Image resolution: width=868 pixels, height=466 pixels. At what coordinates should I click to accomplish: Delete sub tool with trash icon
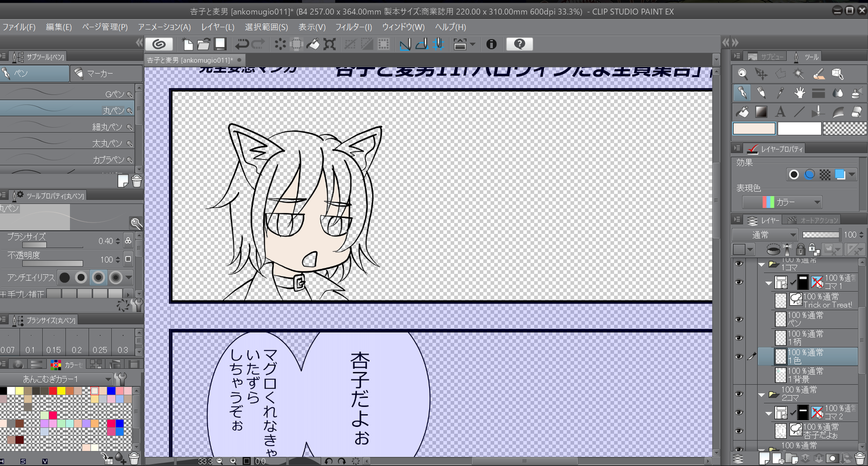point(137,181)
